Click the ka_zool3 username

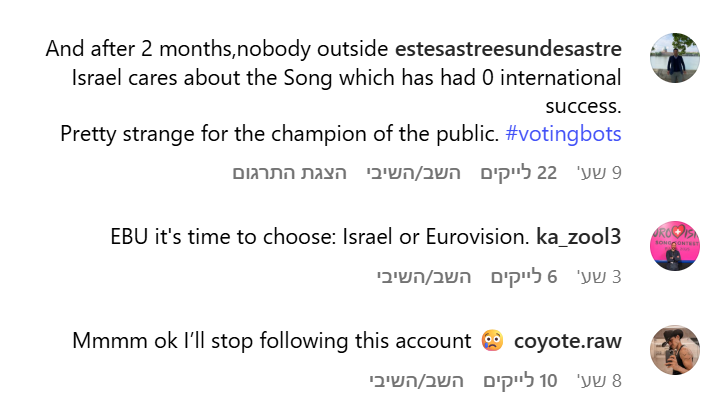coord(578,238)
